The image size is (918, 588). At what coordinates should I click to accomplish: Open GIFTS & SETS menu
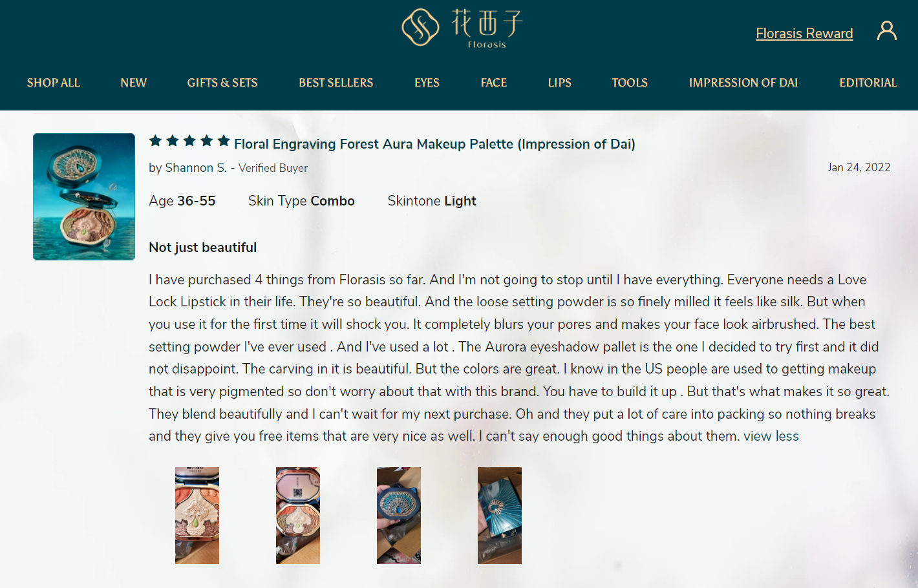pos(222,83)
